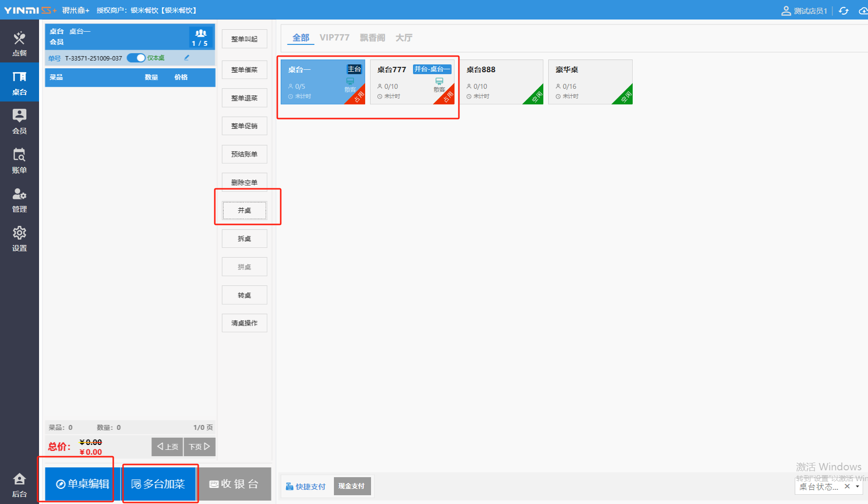This screenshot has width=868, height=504.
Task: Open the 管理 management sidebar icon
Action: (20, 200)
